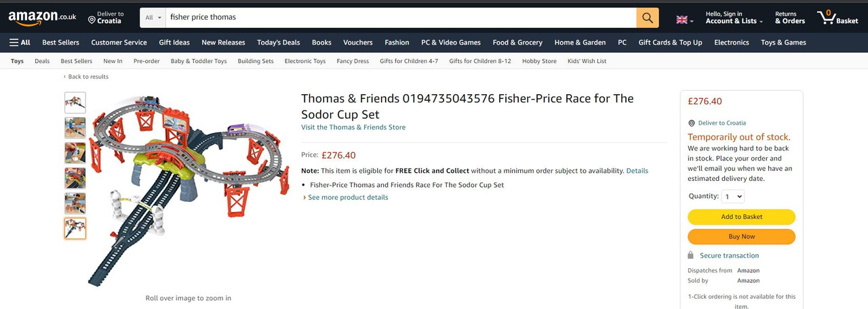Open the All hamburger menu

[x=20, y=42]
